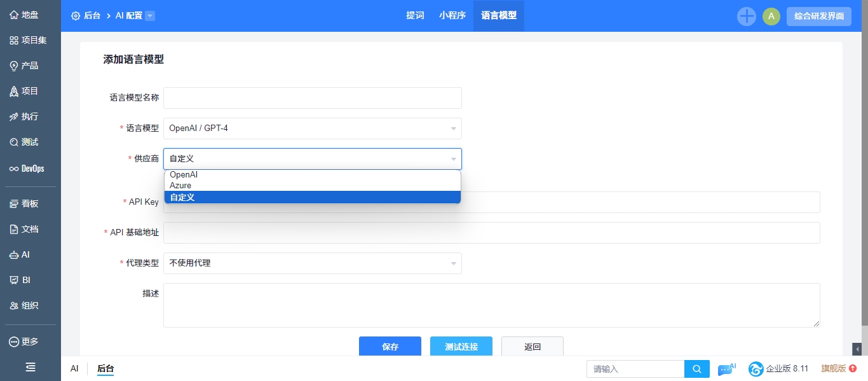Click the 语言模型名称 input field
Image resolution: width=868 pixels, height=381 pixels.
(x=313, y=98)
